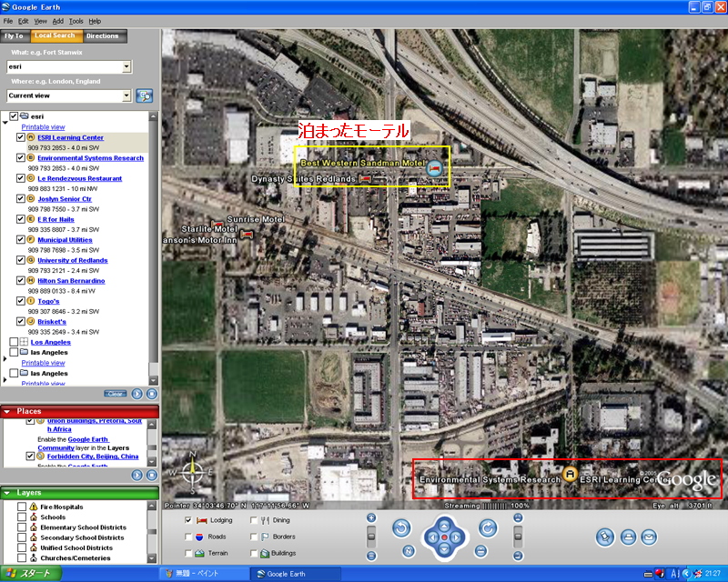Open the View menu
Screen dimensions: 728x582
click(x=40, y=21)
